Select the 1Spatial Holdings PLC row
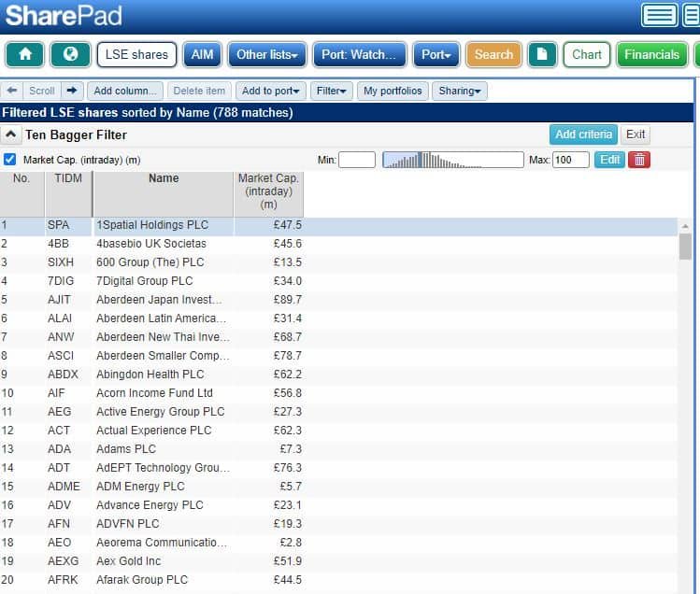 click(x=339, y=225)
